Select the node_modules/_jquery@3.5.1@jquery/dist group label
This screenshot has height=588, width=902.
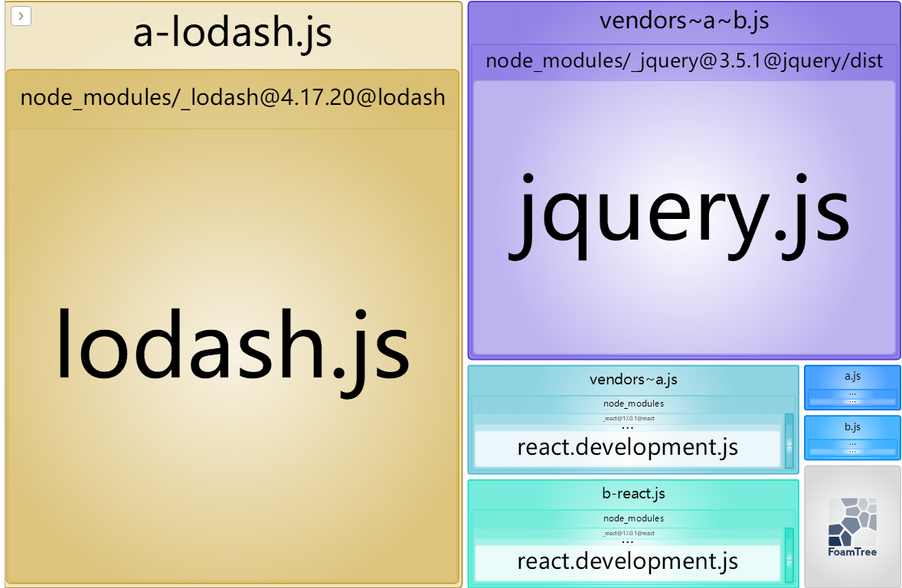point(684,60)
